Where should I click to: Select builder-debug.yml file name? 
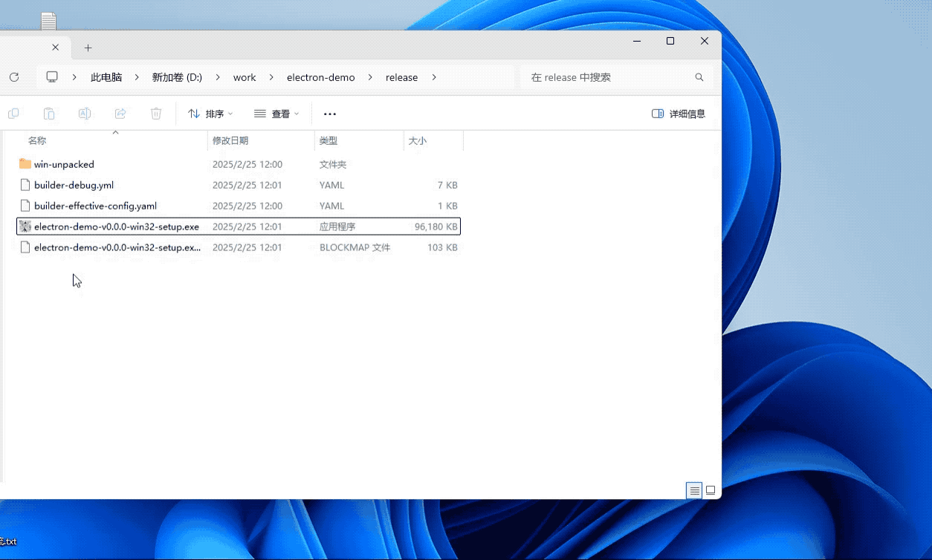(x=74, y=185)
